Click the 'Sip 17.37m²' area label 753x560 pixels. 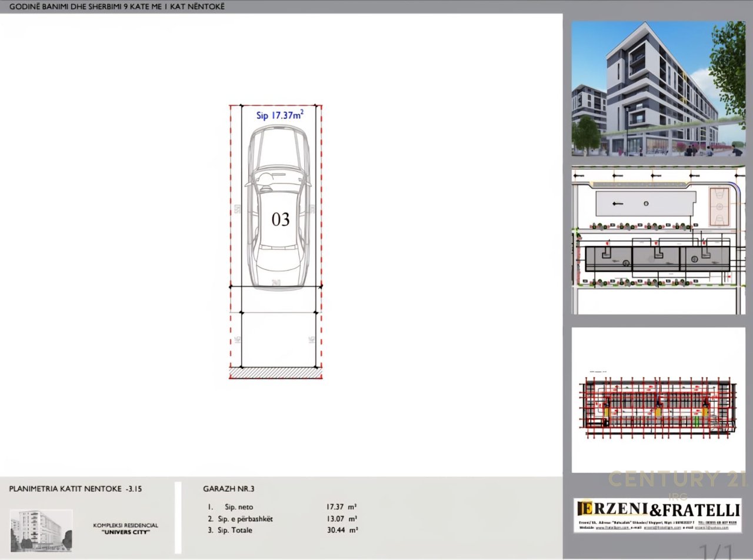coord(280,116)
